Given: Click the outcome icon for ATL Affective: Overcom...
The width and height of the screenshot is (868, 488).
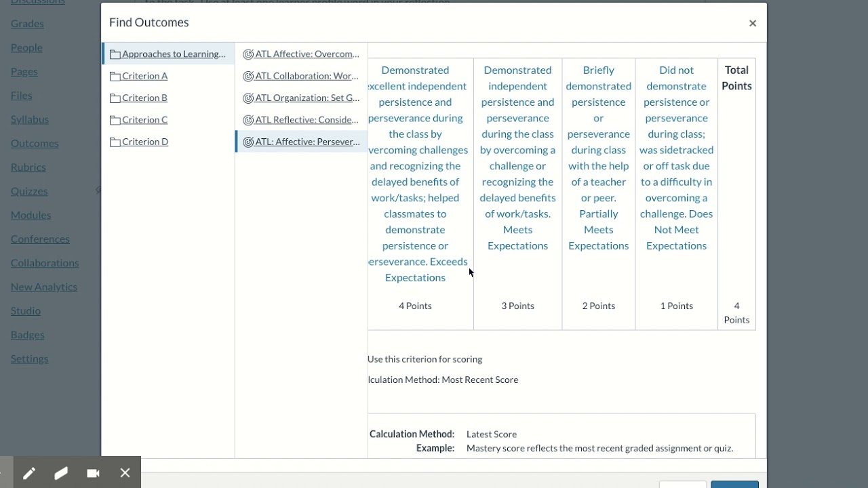Looking at the screenshot, I should click(248, 54).
